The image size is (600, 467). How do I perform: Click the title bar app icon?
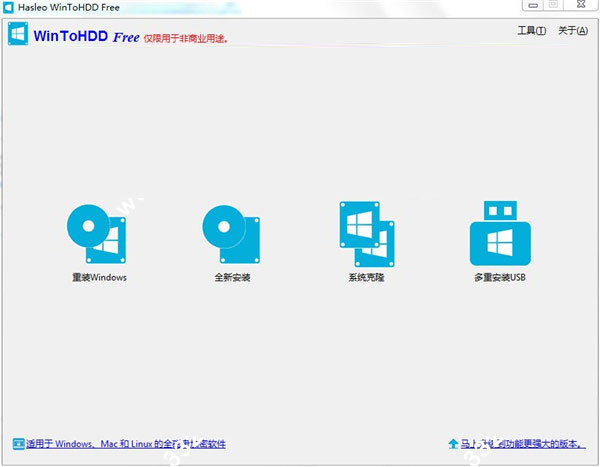tap(8, 7)
